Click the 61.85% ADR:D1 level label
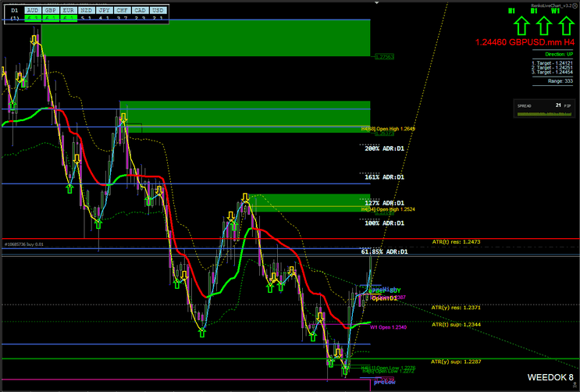The image size is (580, 392). pyautogui.click(x=384, y=252)
